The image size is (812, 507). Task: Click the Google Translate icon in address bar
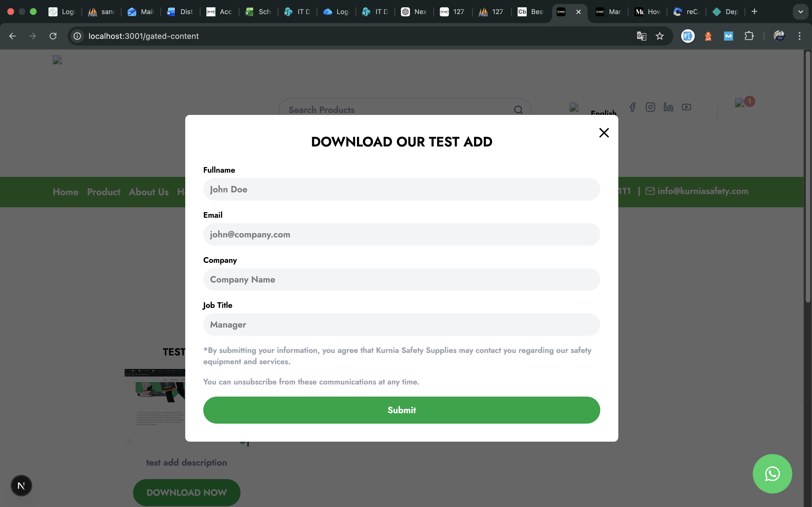pos(641,36)
